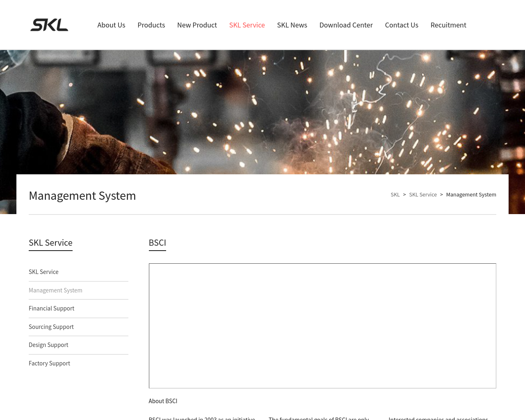Open the About Us menu
The height and width of the screenshot is (420, 525).
click(111, 25)
